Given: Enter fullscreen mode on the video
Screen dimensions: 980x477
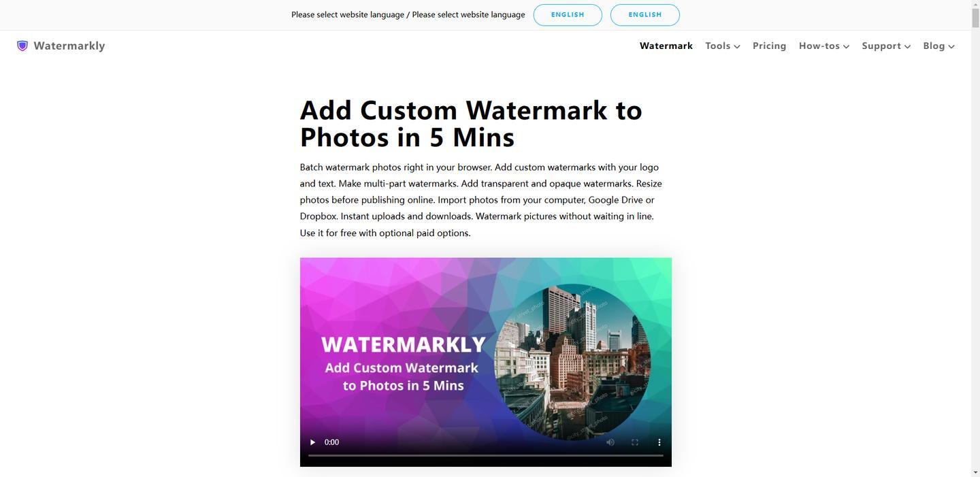Looking at the screenshot, I should click(635, 442).
